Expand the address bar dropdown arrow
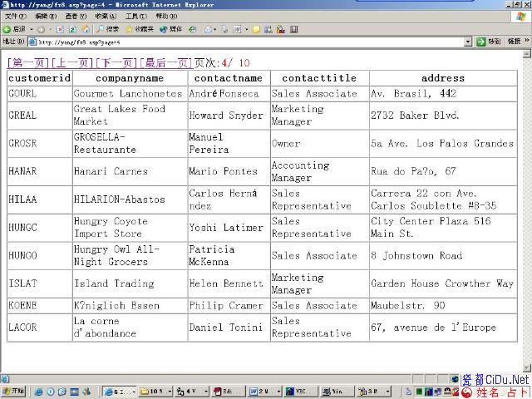 pyautogui.click(x=468, y=42)
